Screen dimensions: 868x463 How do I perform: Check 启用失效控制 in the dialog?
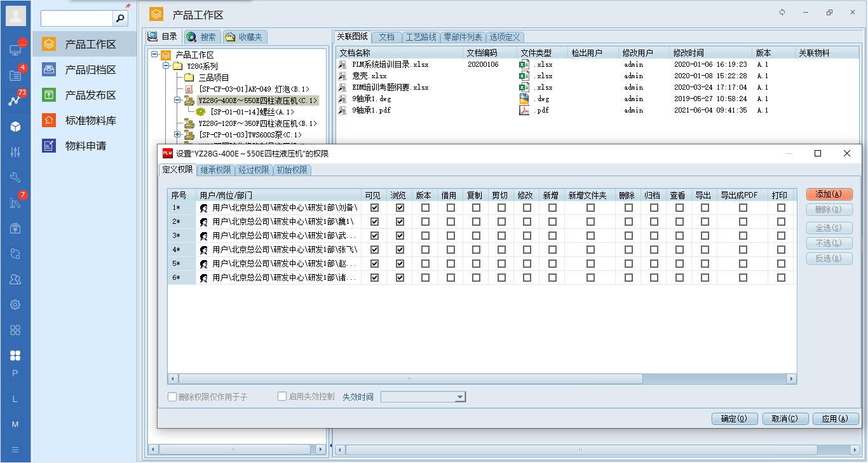point(281,396)
